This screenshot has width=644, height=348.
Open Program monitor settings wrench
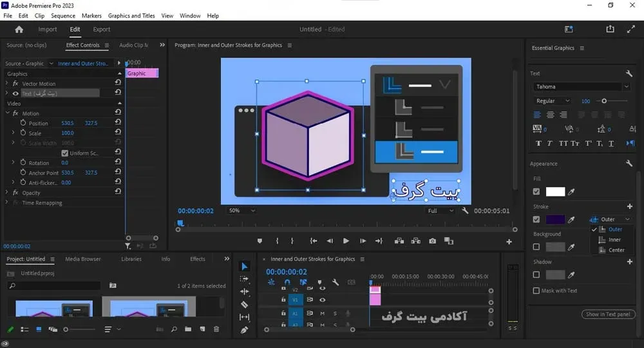click(464, 210)
